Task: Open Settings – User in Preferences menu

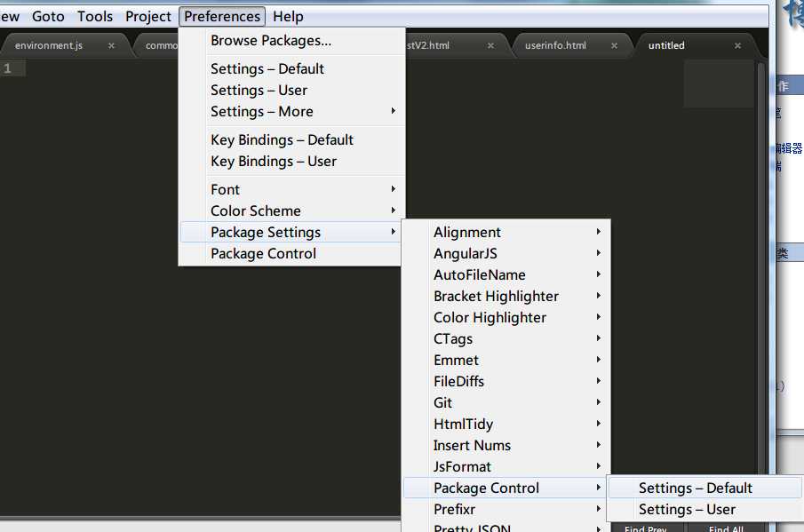Action: pos(291,91)
